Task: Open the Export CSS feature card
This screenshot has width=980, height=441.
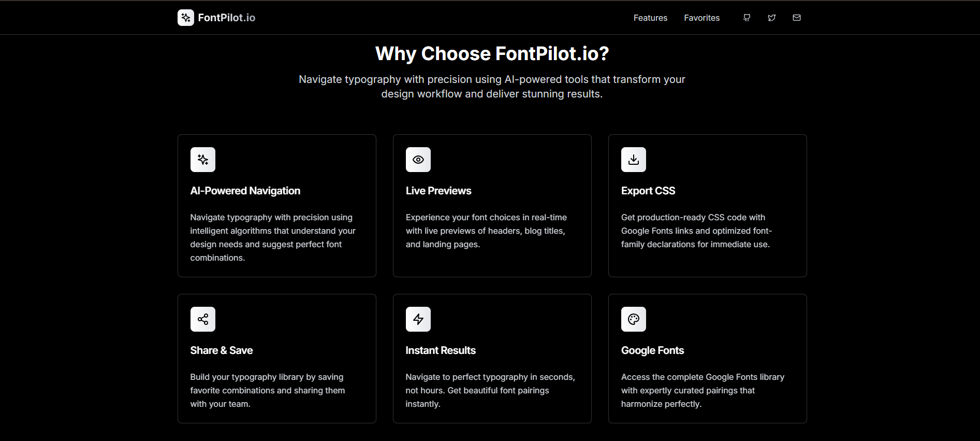Action: coord(707,205)
